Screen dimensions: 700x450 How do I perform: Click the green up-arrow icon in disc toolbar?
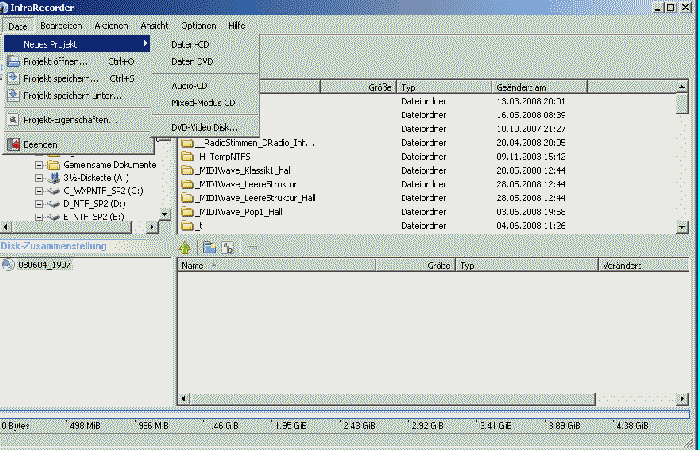tap(186, 247)
